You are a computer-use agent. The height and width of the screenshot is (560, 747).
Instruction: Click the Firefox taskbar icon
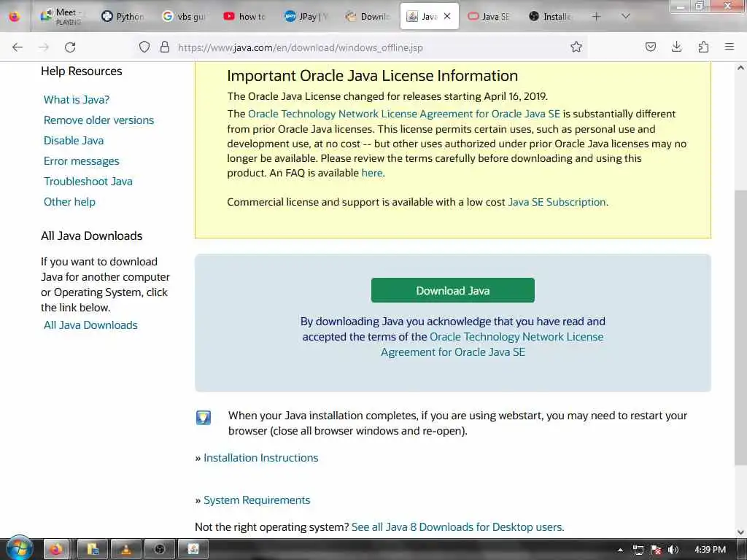click(x=57, y=550)
